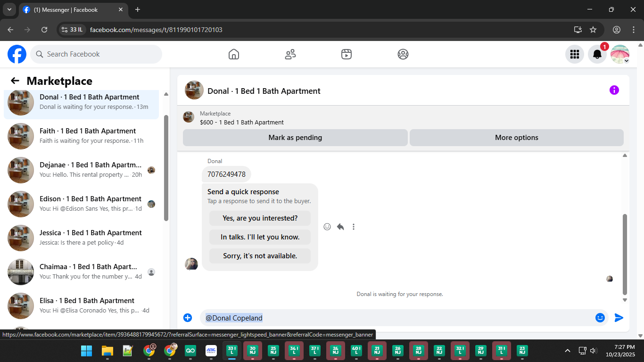Open the '$600 - 1 Bed 1 Bath Apartment' listing link
The image size is (644, 362).
coord(242,122)
